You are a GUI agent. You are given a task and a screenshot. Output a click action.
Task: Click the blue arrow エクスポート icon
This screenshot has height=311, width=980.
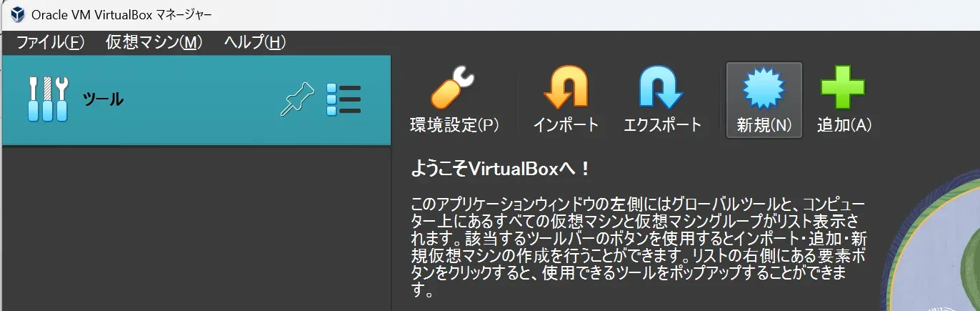point(661,88)
